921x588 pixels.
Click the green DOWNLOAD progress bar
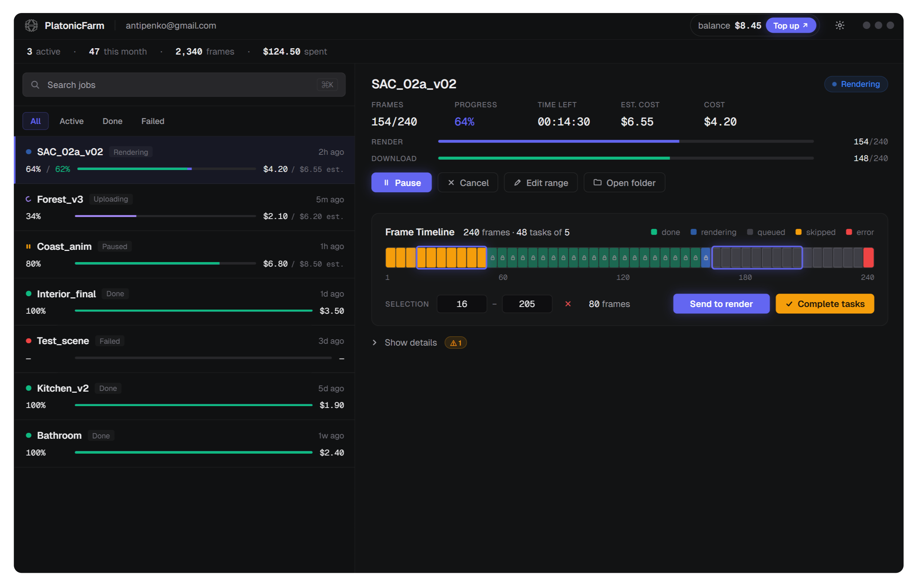tap(626, 159)
